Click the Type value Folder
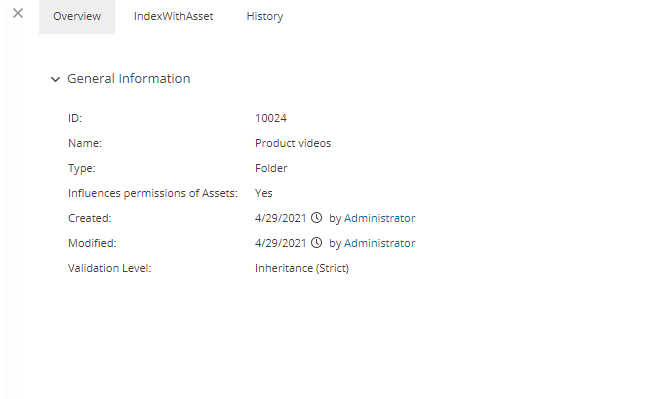 [271, 168]
